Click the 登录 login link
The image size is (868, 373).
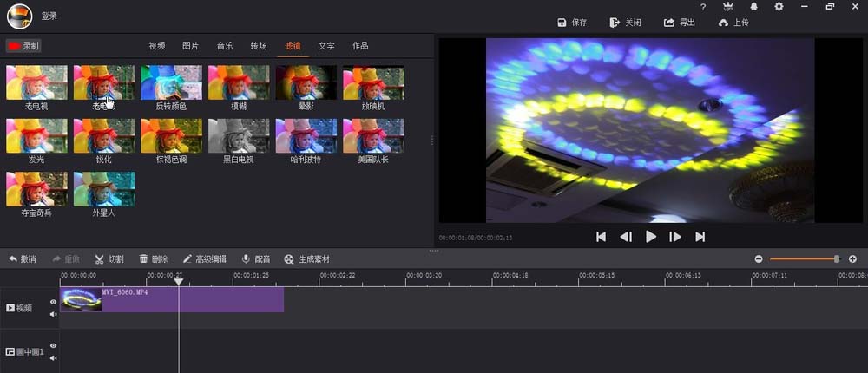tap(49, 16)
